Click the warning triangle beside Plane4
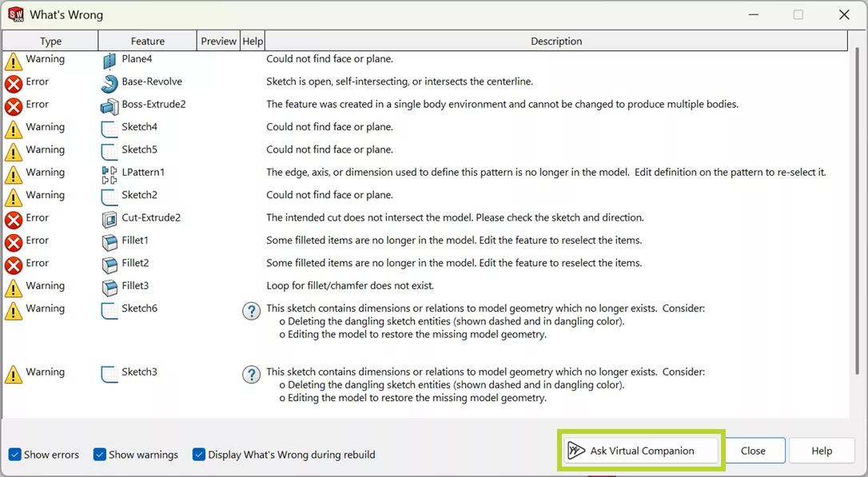Screen dimensions: 868x477 pos(14,59)
